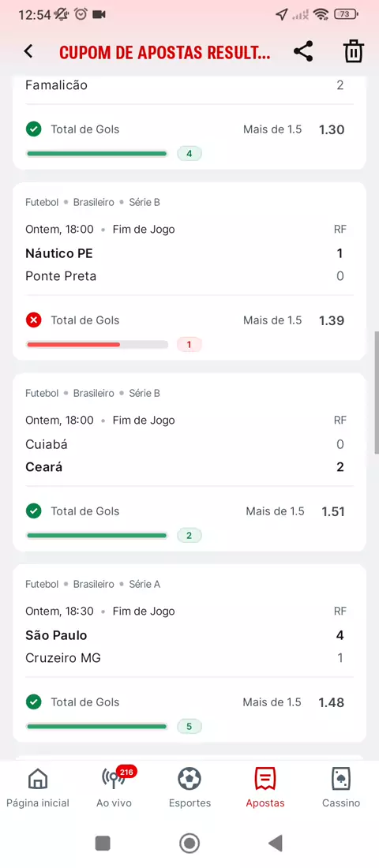The width and height of the screenshot is (379, 868).
Task: Tap red lost-bet X icon for Náutico PE
Action: click(x=34, y=320)
